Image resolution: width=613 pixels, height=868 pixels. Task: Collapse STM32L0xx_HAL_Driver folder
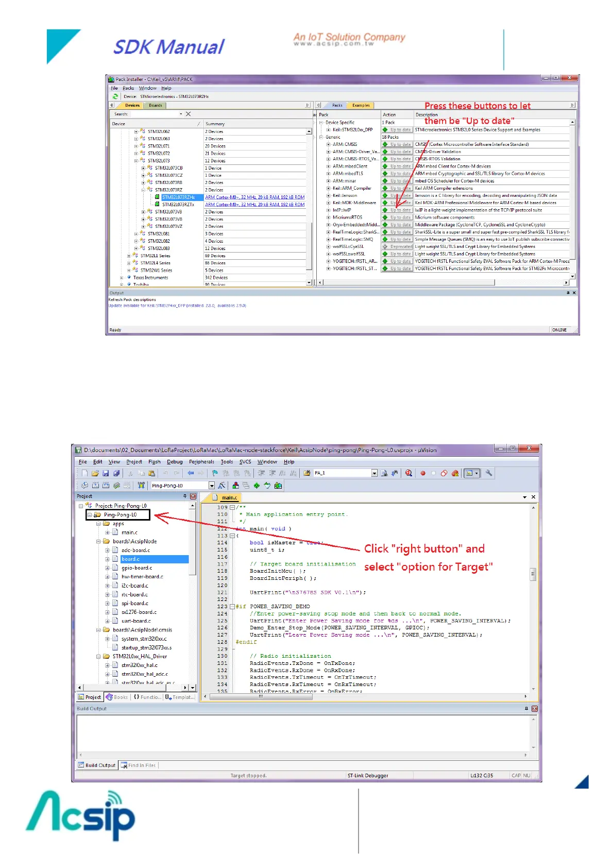point(98,656)
